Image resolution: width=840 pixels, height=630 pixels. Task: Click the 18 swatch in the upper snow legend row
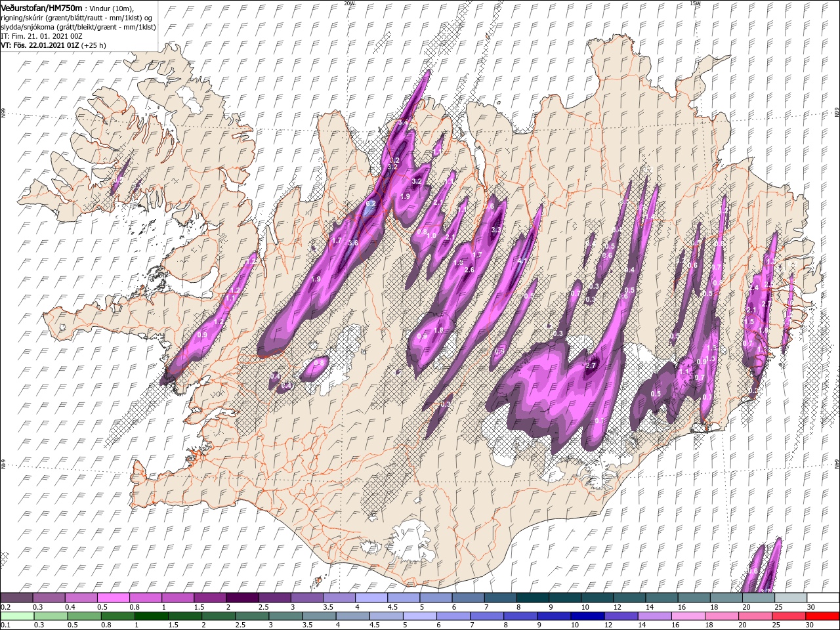tap(727, 598)
